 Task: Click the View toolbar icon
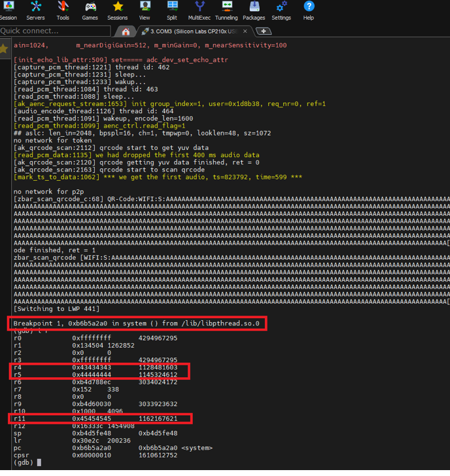145,10
